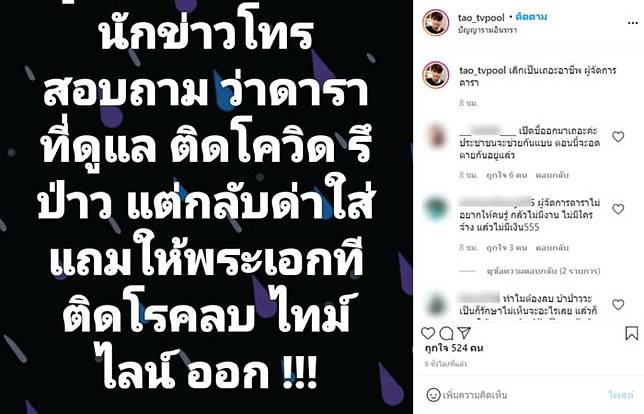Like the first comment with heart
This screenshot has height=414, width=644.
pyautogui.click(x=618, y=136)
